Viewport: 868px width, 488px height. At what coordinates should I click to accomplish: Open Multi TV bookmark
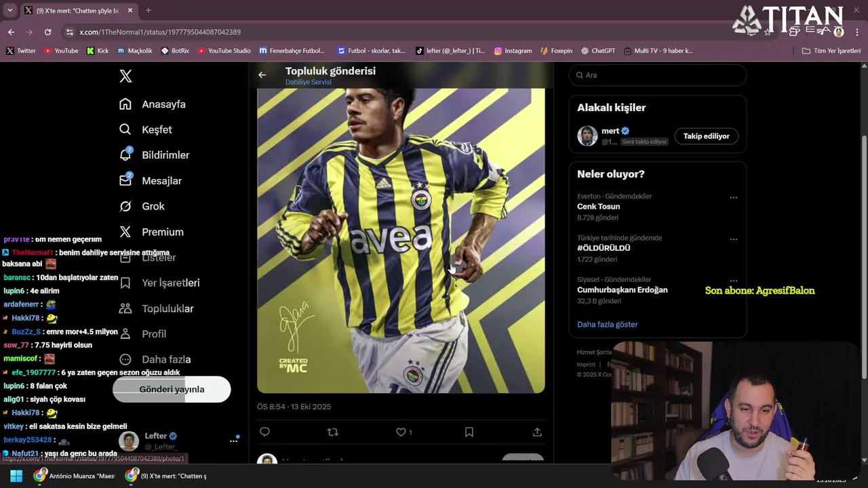[658, 51]
